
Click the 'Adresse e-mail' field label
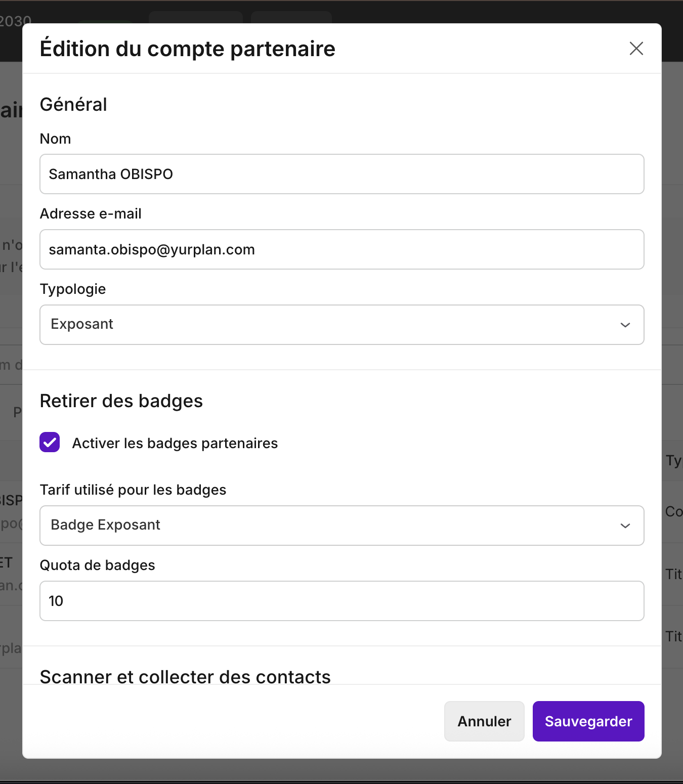pyautogui.click(x=91, y=214)
